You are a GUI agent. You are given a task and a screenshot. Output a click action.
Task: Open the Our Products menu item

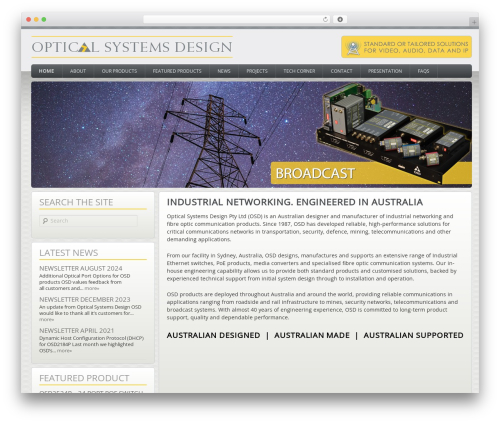point(119,71)
